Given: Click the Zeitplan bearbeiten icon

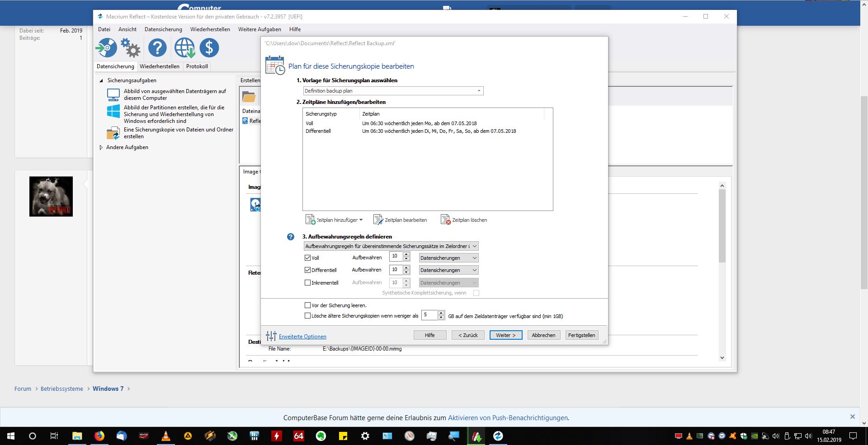Looking at the screenshot, I should click(378, 220).
